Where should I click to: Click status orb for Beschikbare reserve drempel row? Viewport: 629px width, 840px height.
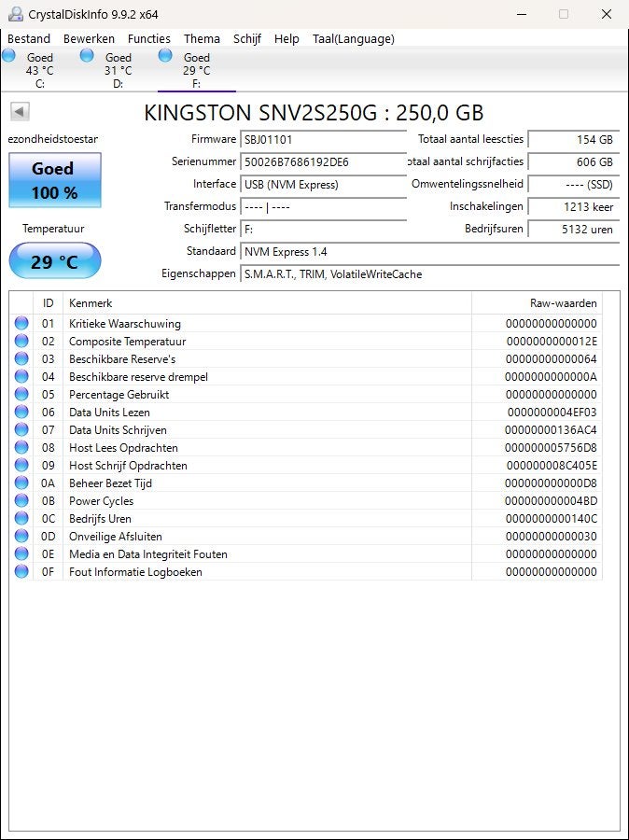21,376
